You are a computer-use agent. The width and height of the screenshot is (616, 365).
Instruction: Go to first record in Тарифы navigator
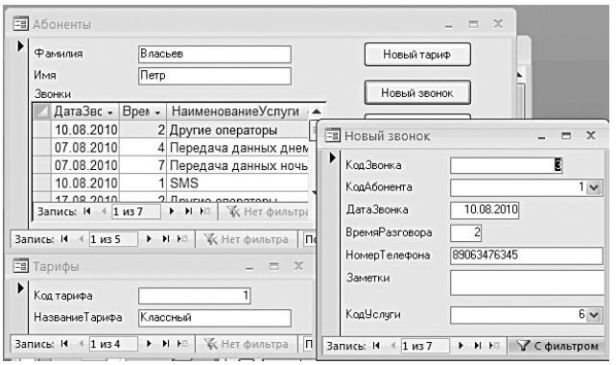click(x=64, y=345)
